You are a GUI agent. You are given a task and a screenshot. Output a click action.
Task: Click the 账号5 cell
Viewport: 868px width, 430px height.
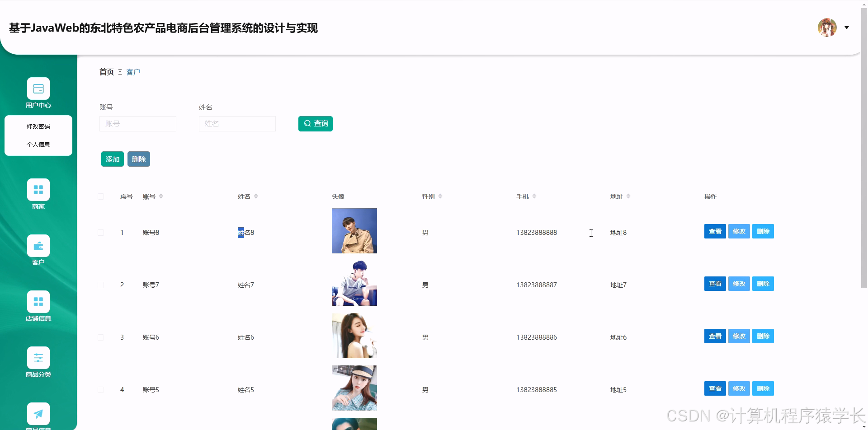click(x=151, y=390)
